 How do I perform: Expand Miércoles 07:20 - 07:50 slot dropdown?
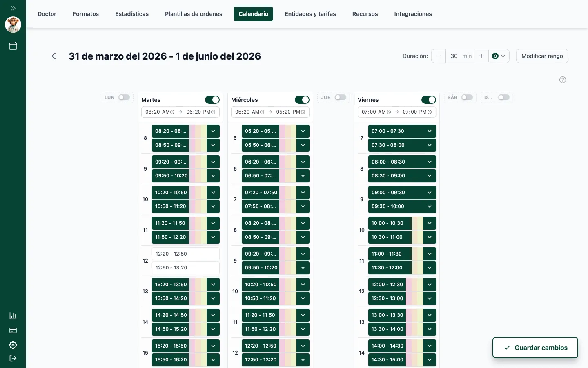point(303,193)
